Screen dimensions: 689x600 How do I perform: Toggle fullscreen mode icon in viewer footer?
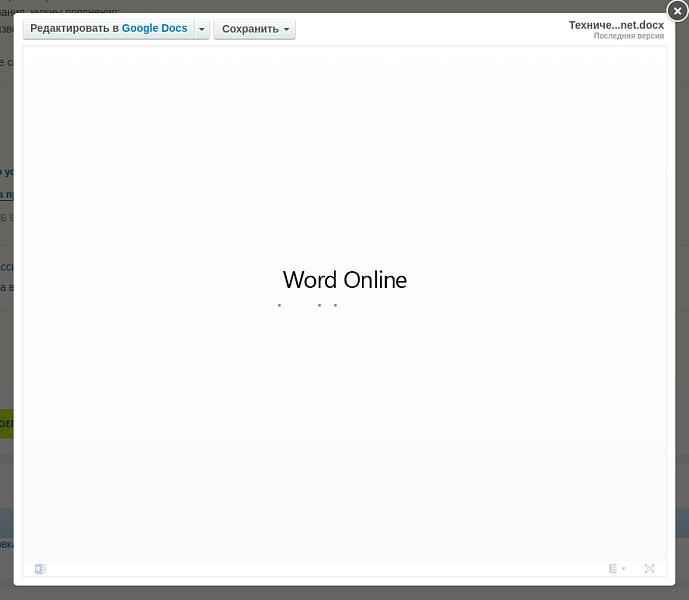coord(649,569)
